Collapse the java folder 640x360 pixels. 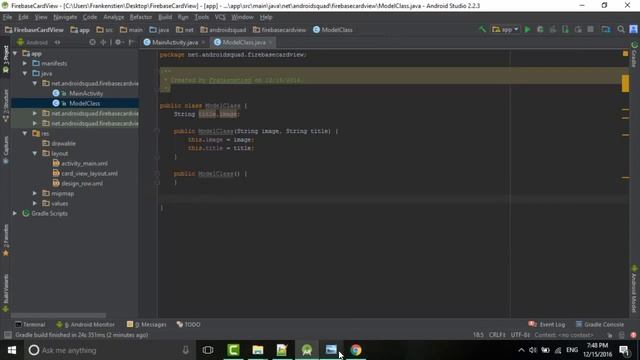click(25, 73)
